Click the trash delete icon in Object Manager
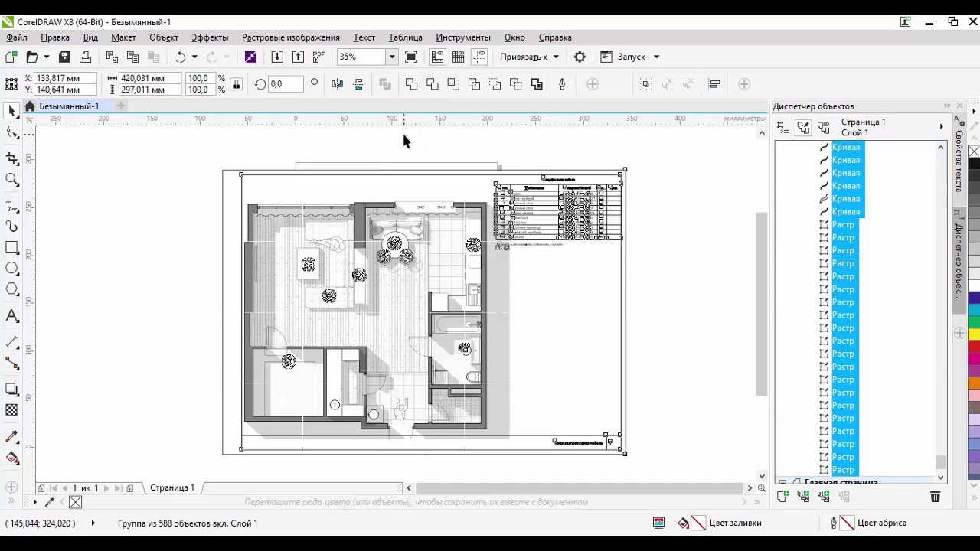 935,497
